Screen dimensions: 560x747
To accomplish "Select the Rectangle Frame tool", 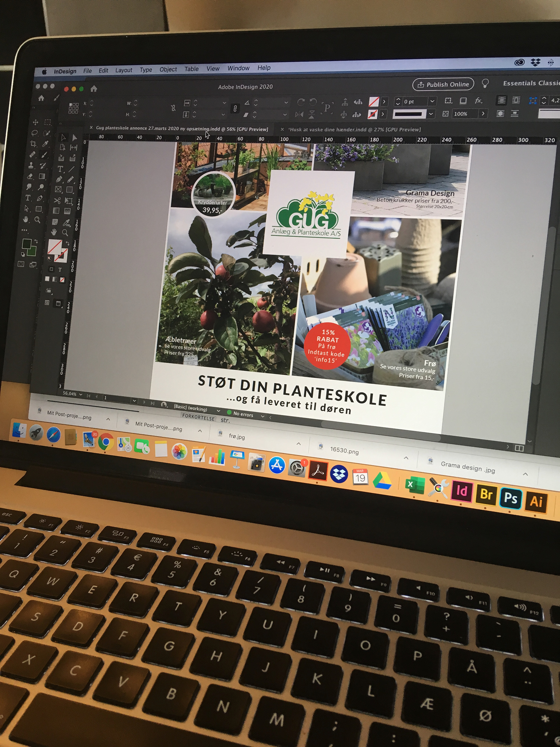I will [58, 189].
